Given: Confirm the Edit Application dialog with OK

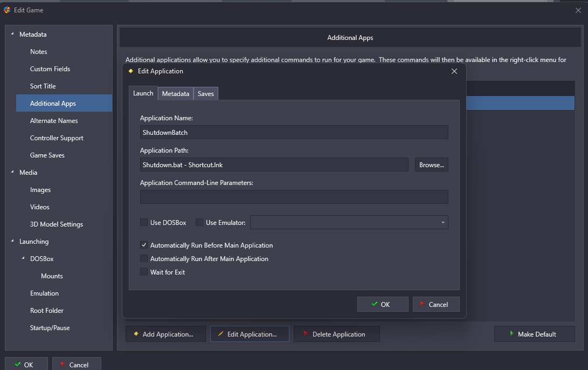Looking at the screenshot, I should [x=383, y=304].
